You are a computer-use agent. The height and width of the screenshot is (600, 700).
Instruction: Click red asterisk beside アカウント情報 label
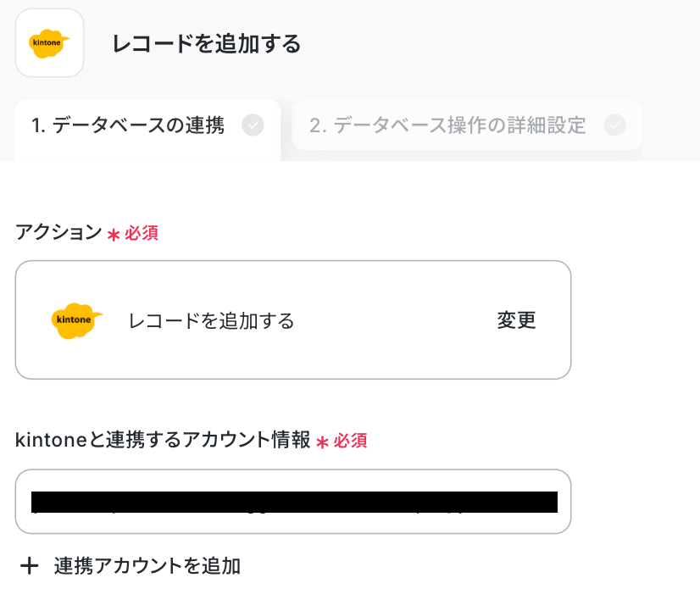[322, 442]
